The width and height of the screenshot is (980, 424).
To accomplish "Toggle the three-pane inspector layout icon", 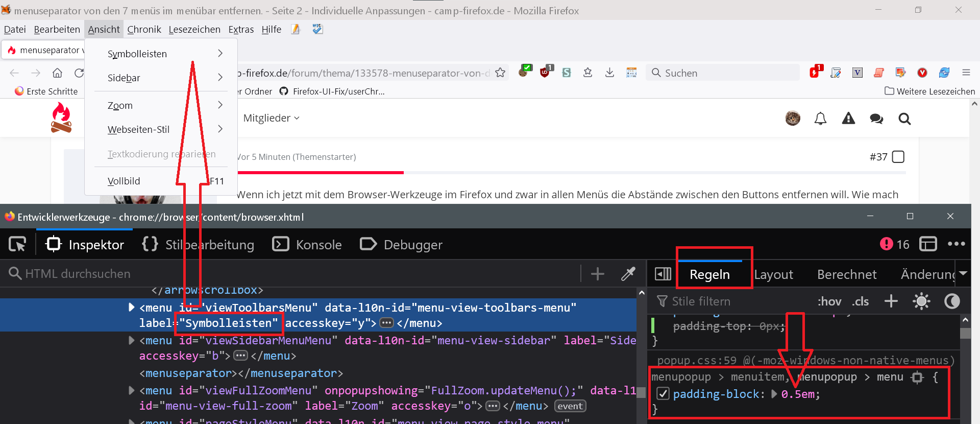I will click(x=663, y=274).
